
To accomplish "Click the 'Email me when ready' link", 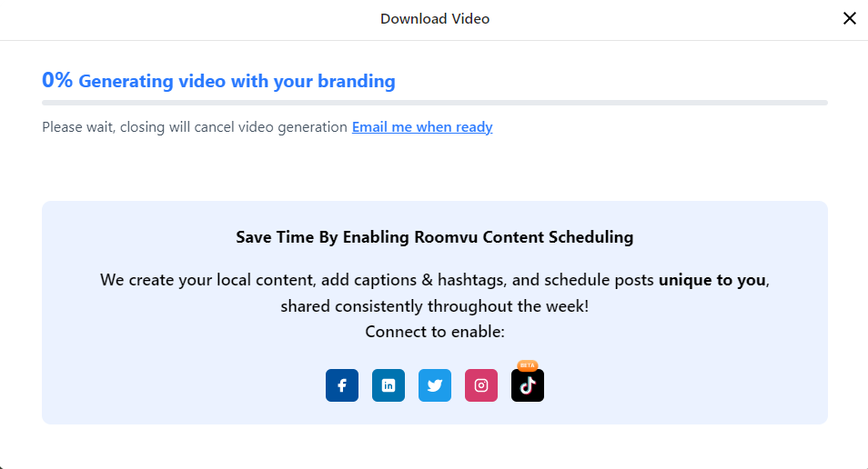I will click(x=422, y=127).
